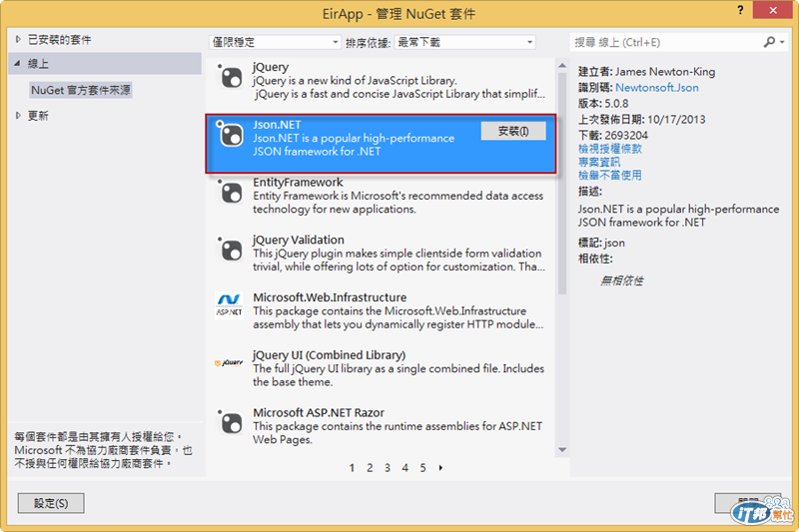
Task: Click the Json.NET package title
Action: 277,125
